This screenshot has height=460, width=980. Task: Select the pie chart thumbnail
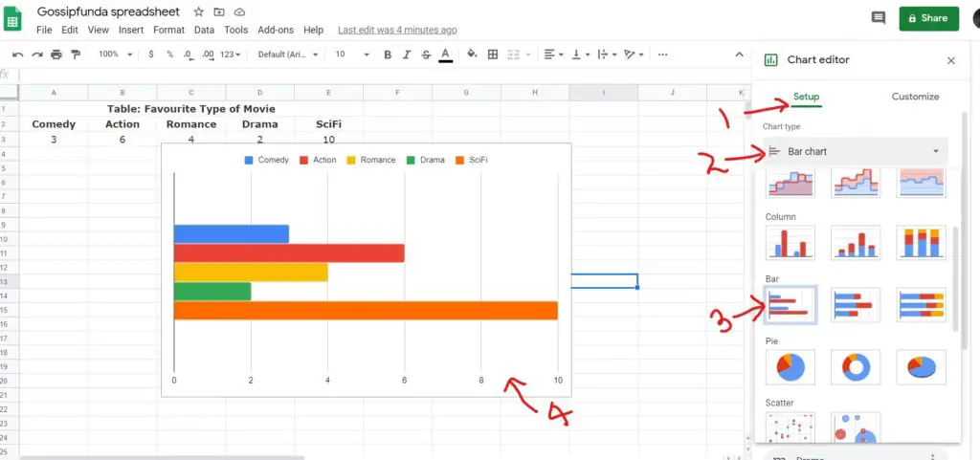coord(790,367)
